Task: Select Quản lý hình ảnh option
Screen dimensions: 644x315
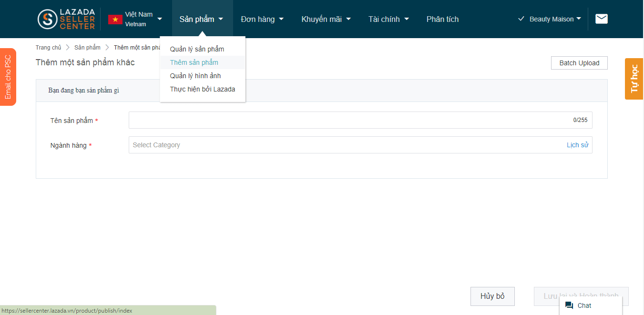Action: click(195, 76)
